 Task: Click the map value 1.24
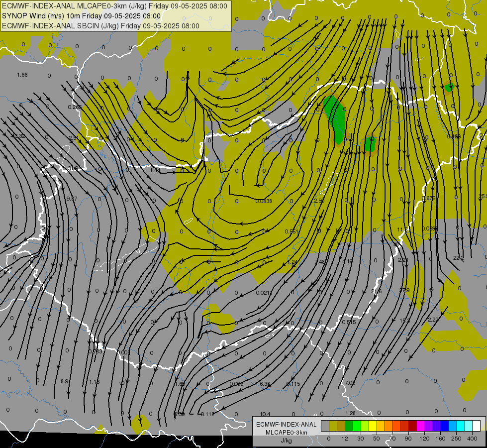292,262
